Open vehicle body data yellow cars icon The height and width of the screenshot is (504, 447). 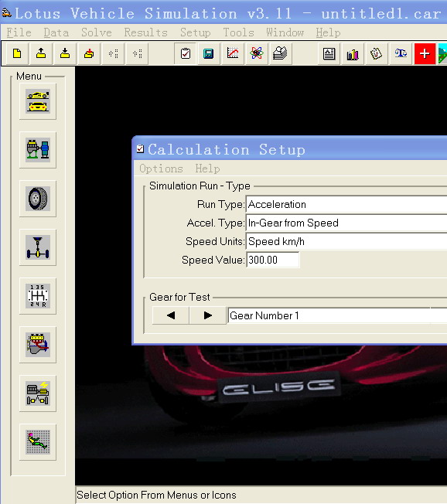pyautogui.click(x=38, y=101)
